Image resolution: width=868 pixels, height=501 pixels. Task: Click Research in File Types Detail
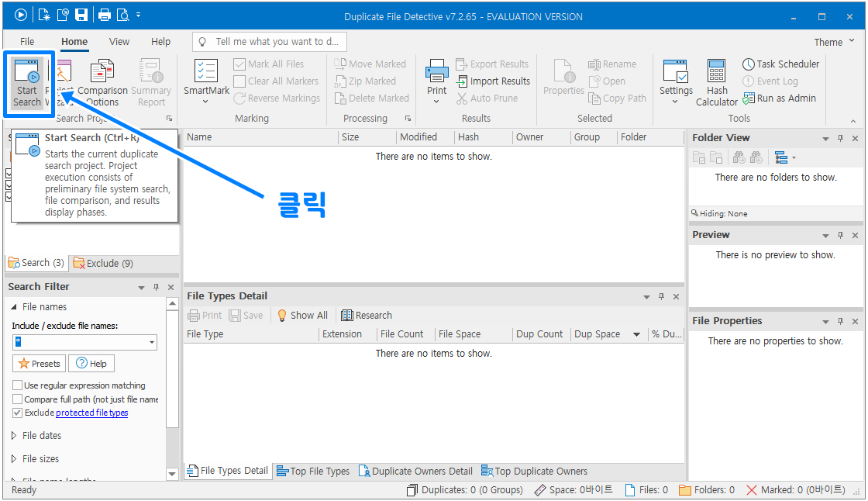pyautogui.click(x=367, y=316)
